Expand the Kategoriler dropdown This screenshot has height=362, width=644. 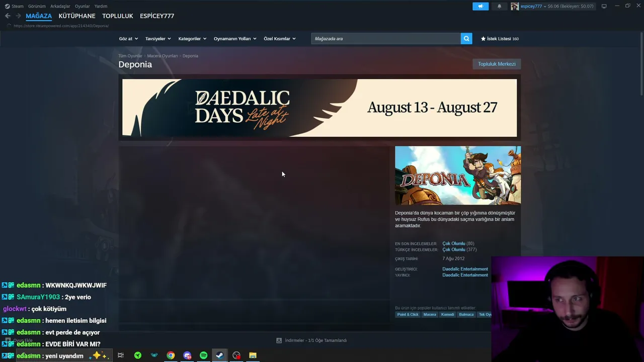coord(192,39)
